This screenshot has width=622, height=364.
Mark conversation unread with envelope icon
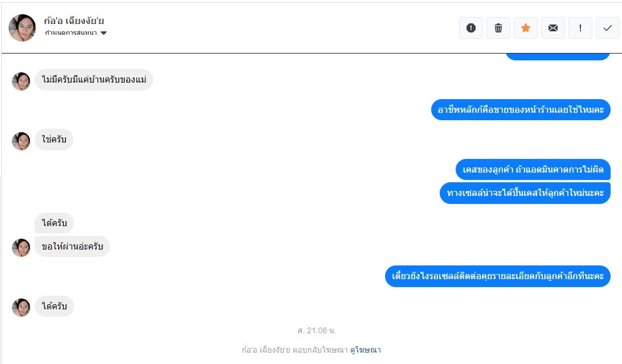click(x=553, y=28)
